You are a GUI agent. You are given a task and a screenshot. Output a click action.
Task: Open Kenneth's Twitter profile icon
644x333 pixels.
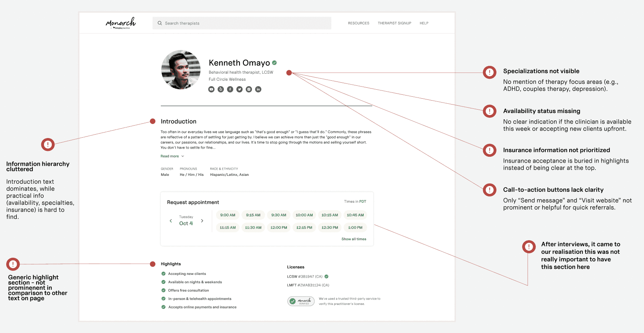(x=239, y=89)
